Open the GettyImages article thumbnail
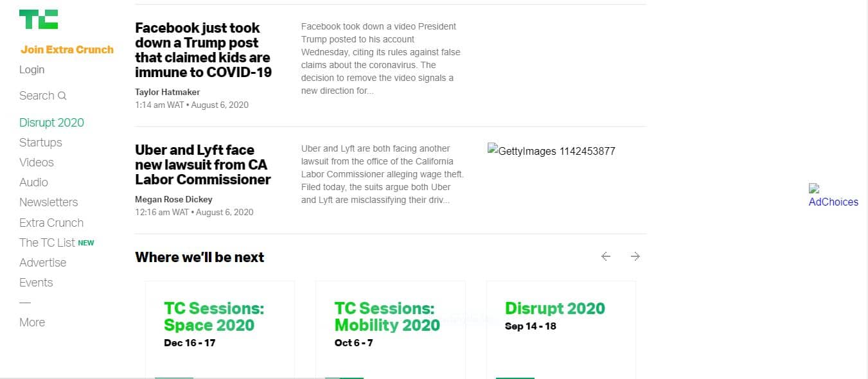The image size is (868, 379). [x=551, y=152]
